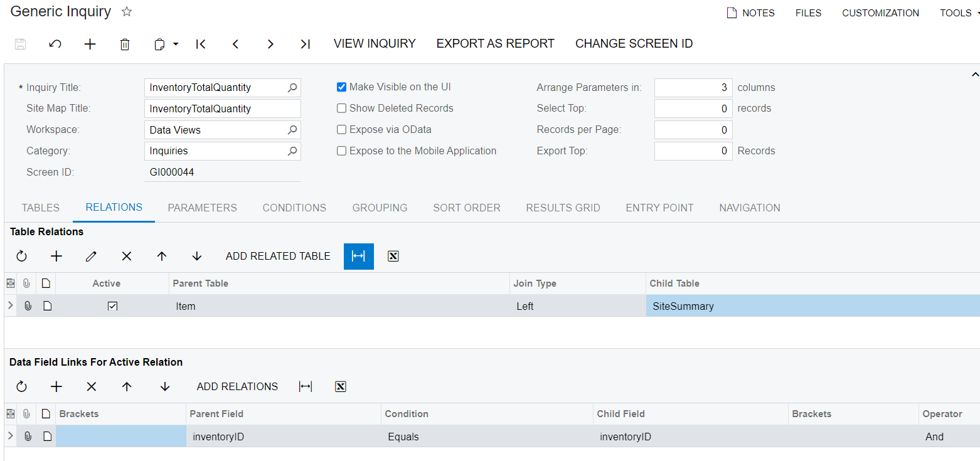This screenshot has width=980, height=461.
Task: Open the ENTRY POINT tab
Action: tap(659, 208)
